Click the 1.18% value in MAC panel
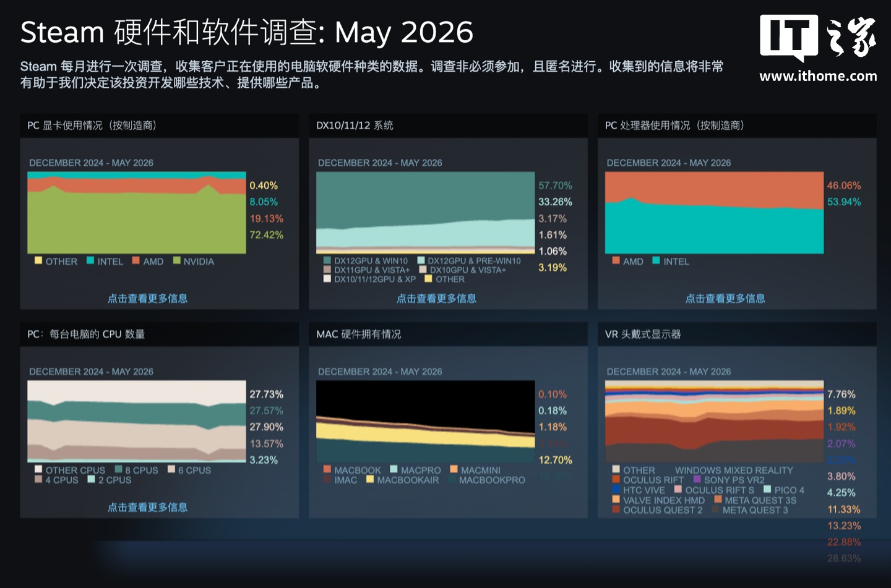The width and height of the screenshot is (891, 588). [x=553, y=427]
